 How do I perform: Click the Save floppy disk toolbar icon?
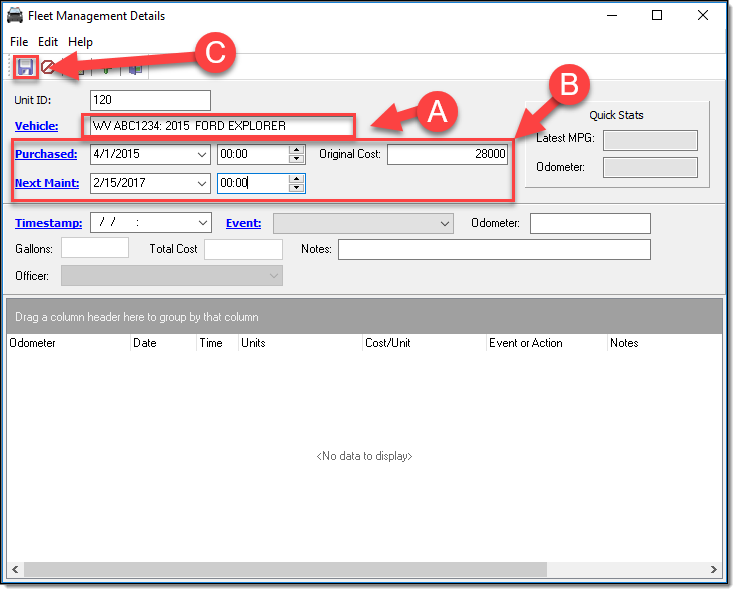[x=25, y=68]
